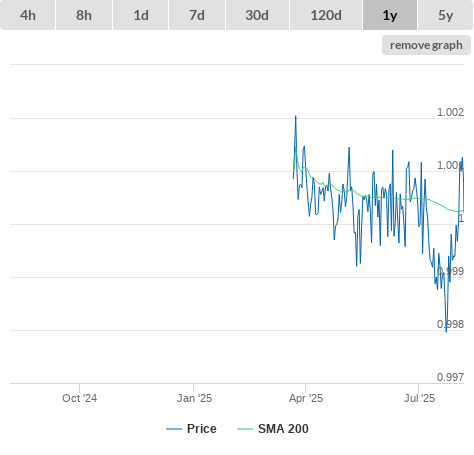Viewport: 474px width, 455px height.
Task: Click the remove graph button
Action: coord(426,45)
